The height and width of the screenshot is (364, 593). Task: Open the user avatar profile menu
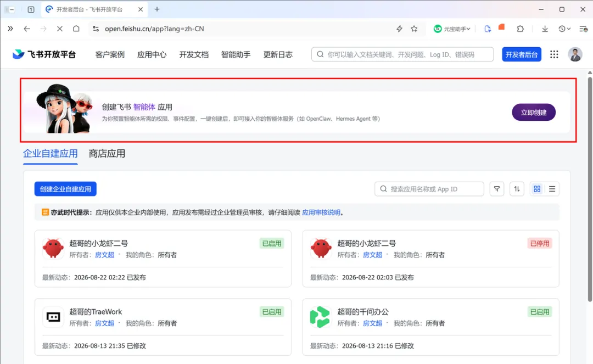[575, 54]
